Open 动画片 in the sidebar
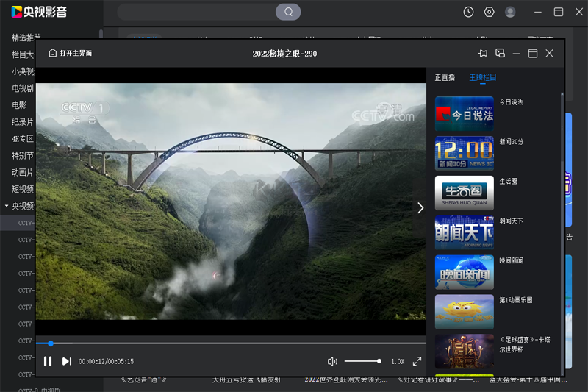 [23, 173]
